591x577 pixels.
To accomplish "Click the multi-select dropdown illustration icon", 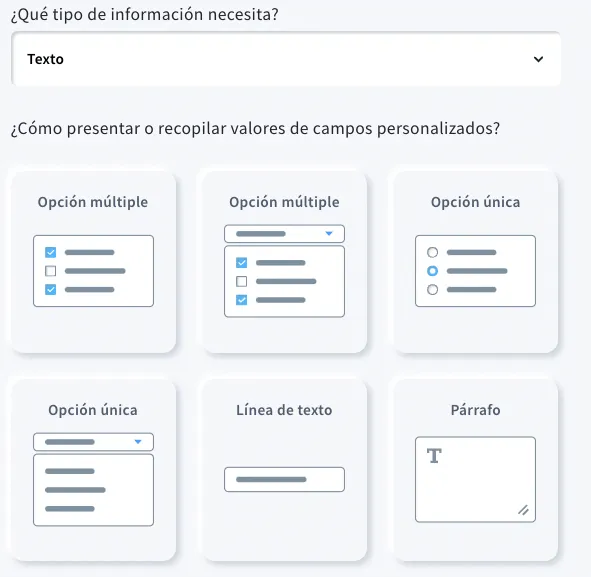I will pyautogui.click(x=284, y=271).
